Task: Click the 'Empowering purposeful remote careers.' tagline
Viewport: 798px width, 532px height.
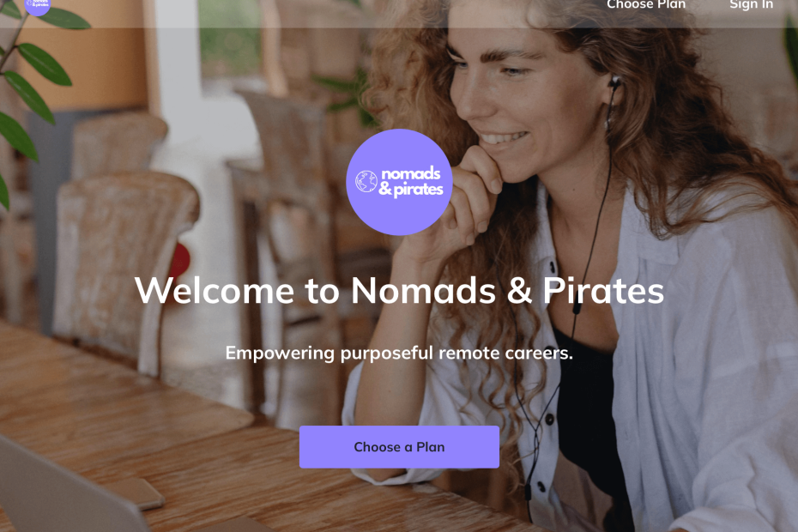Action: point(399,353)
